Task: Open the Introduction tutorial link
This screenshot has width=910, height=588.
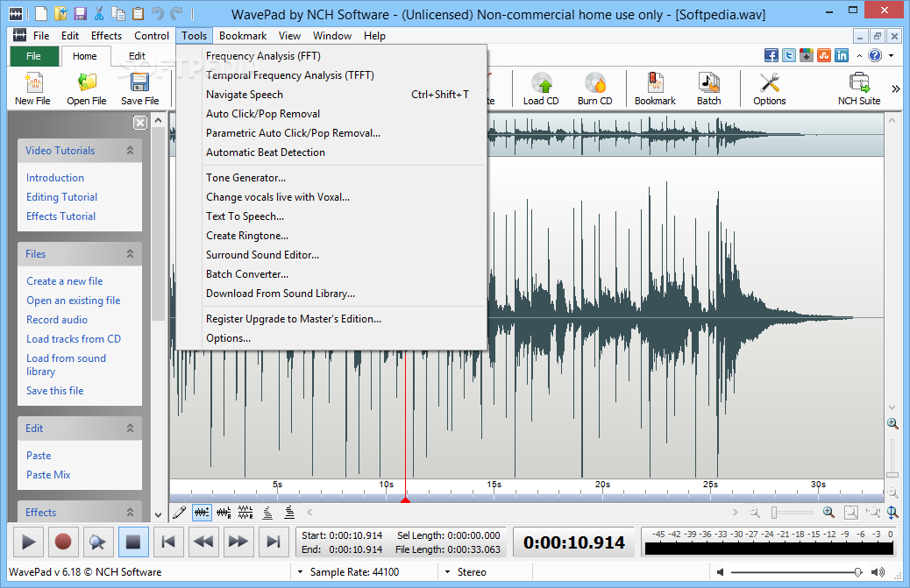Action: [55, 177]
